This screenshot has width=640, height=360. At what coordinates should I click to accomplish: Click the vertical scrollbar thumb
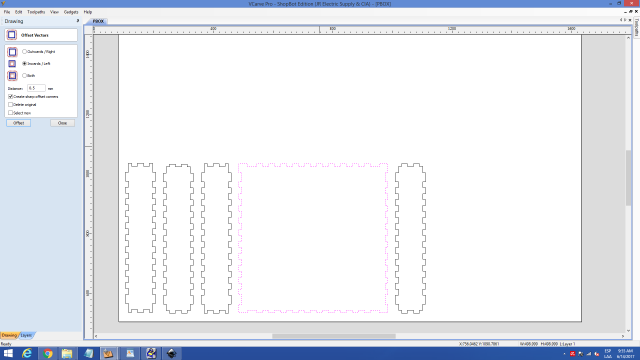point(629,178)
